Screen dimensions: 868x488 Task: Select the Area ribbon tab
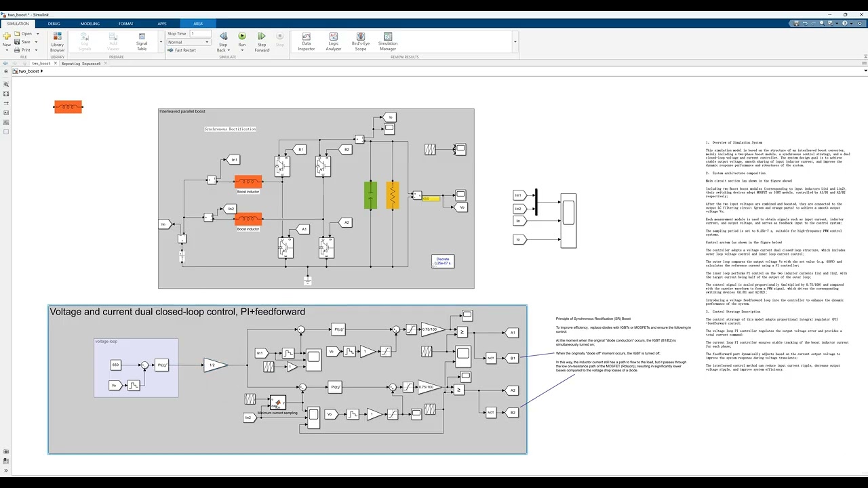click(198, 24)
